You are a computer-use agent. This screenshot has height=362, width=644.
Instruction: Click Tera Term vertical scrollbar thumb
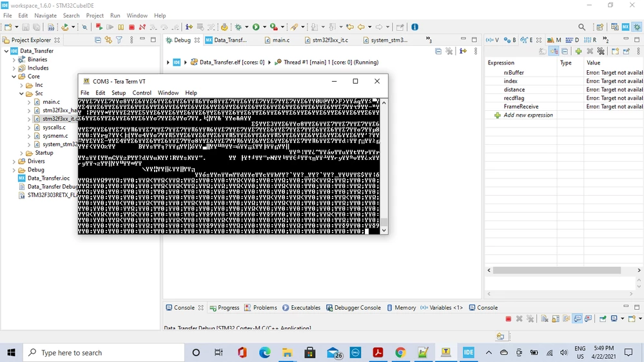[384, 222]
